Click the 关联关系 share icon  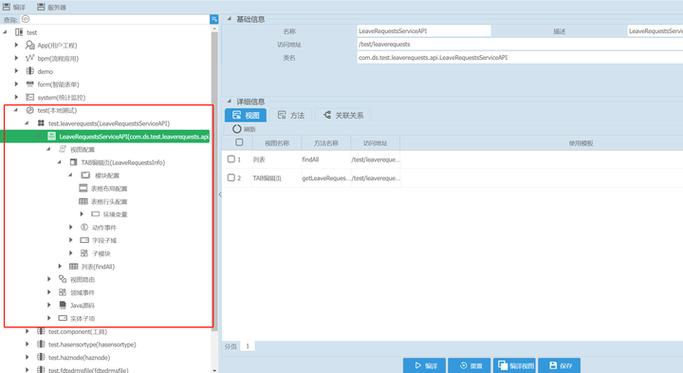pos(327,115)
